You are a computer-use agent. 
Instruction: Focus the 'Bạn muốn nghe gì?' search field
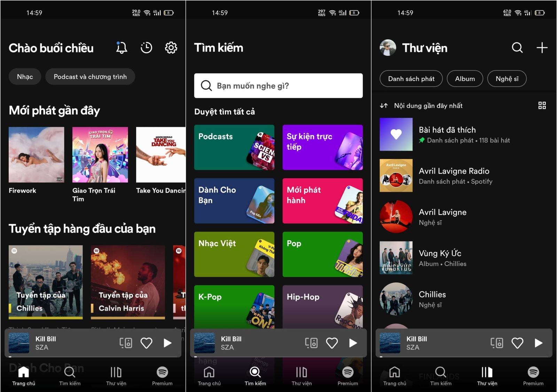[x=278, y=86]
